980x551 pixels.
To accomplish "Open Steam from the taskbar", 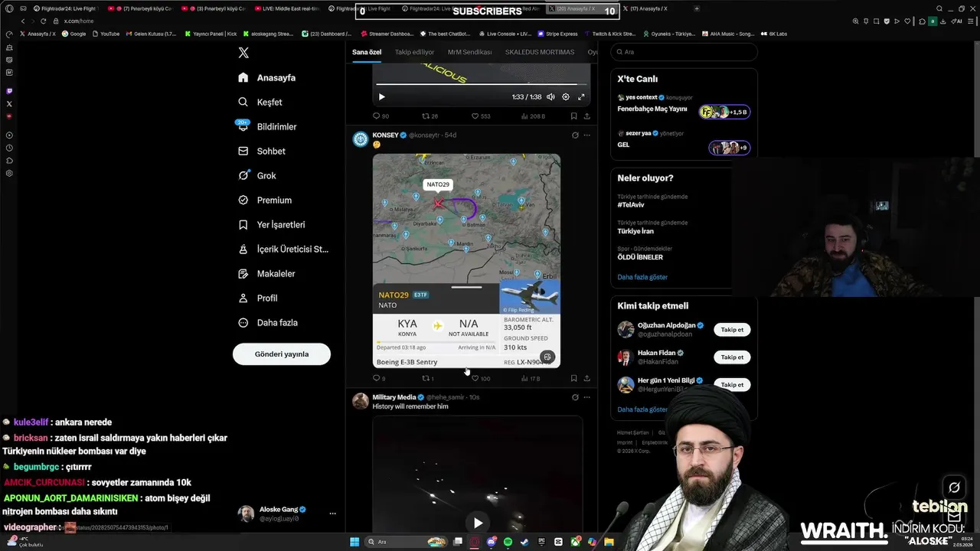I will 524,542.
